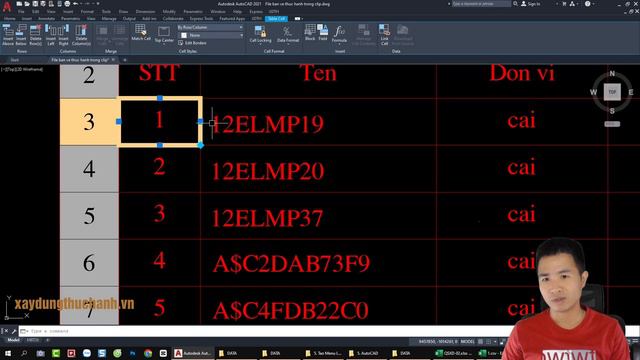Click the cell containing 12ELMP20
The width and height of the screenshot is (640, 360).
click(318, 169)
